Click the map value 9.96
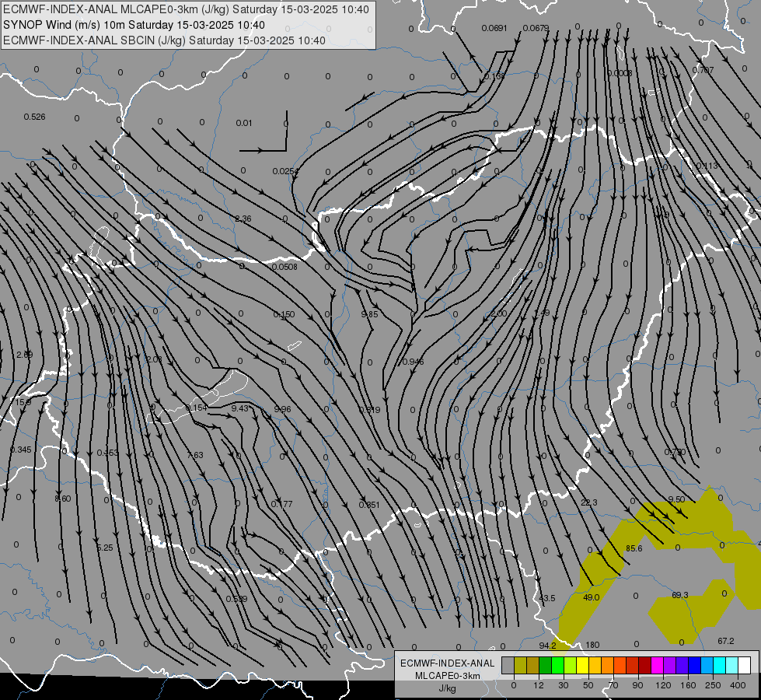761x700 pixels. coord(282,409)
